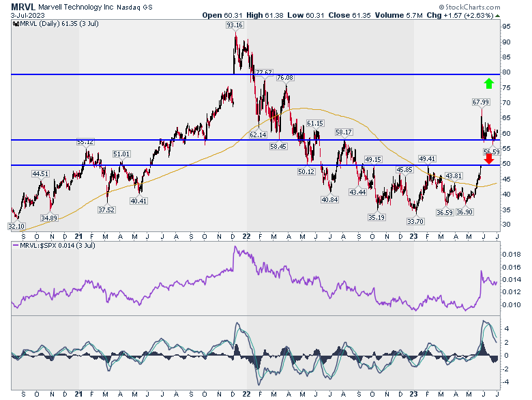Screen dimensions: 532x400
Task: Click the 33.70 price label
Action: click(x=415, y=221)
